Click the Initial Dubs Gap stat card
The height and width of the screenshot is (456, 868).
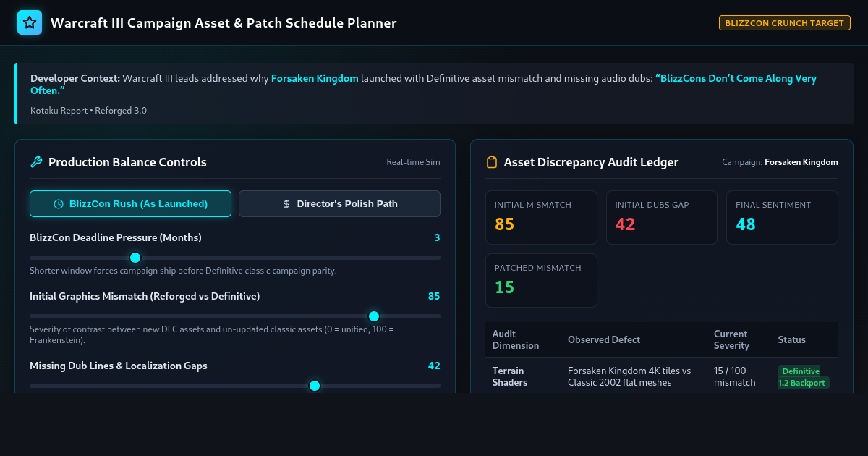662,217
